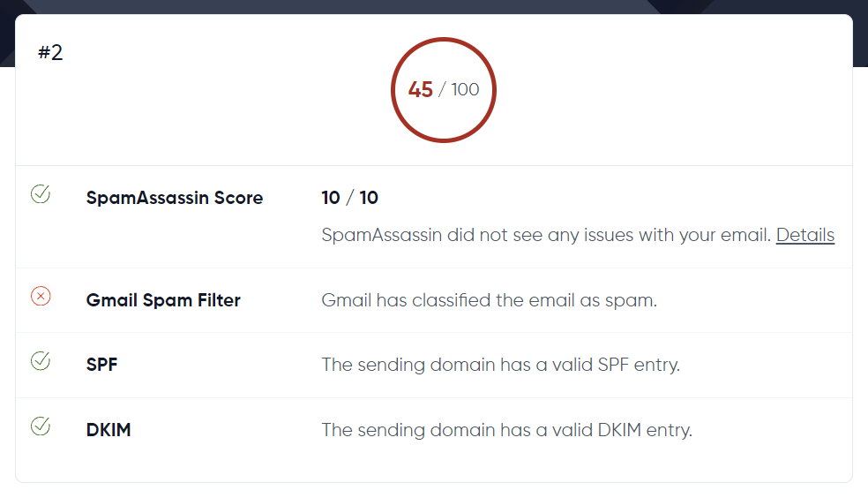Select the SPF row heading
The height and width of the screenshot is (498, 868).
(102, 364)
